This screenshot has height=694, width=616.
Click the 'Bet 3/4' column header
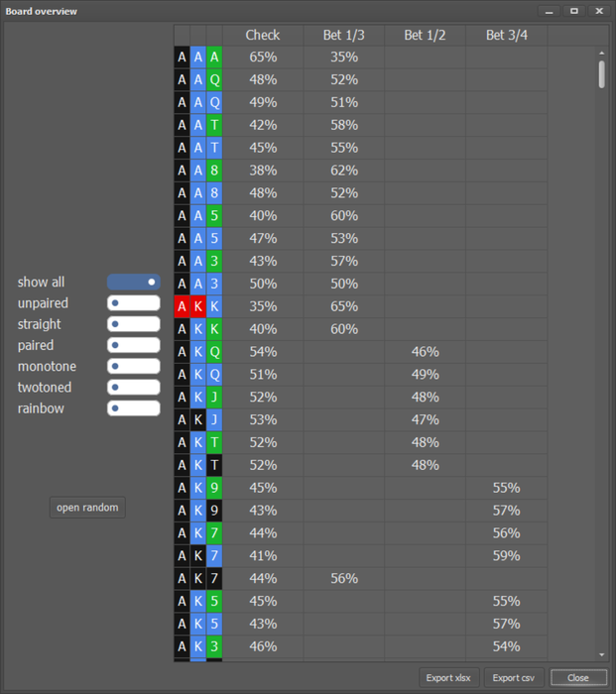507,35
